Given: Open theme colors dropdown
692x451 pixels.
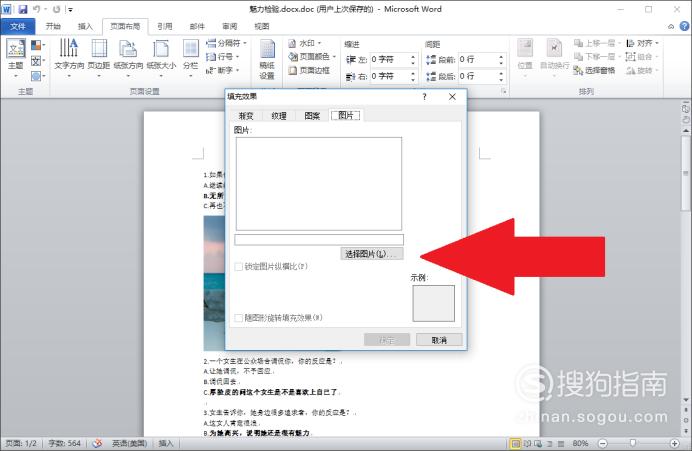Looking at the screenshot, I should tap(38, 45).
